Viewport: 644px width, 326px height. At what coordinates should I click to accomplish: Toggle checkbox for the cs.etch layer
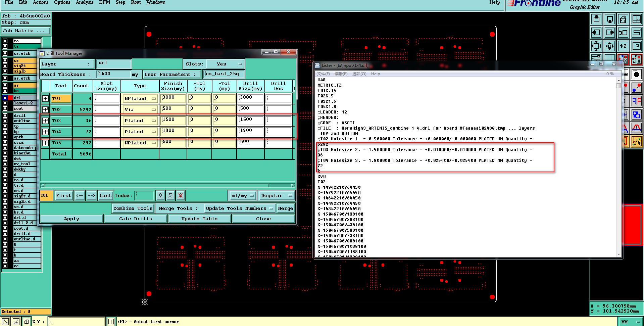tap(5, 53)
